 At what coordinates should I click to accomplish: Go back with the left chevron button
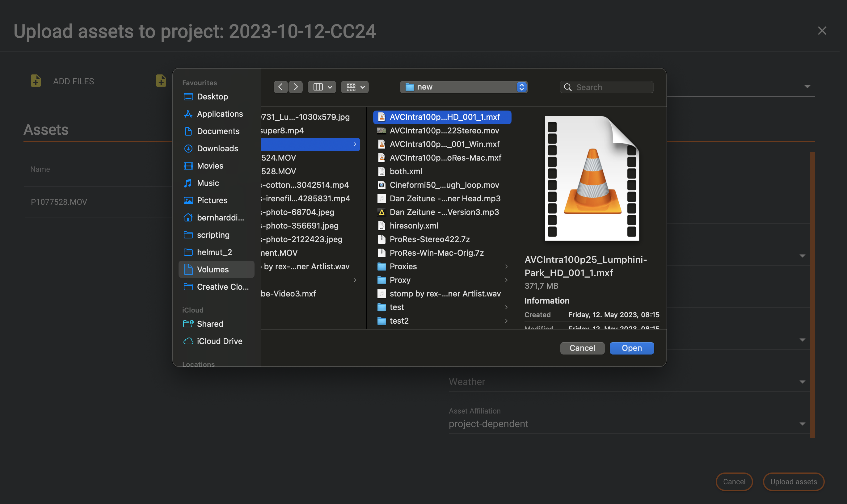tap(280, 87)
